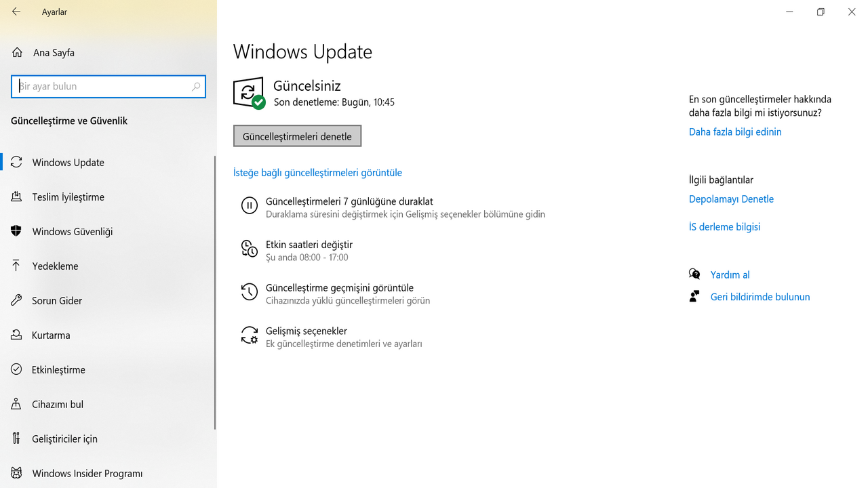Click Güncelleştirmeleri denetle button
The width and height of the screenshot is (868, 488).
(x=297, y=136)
